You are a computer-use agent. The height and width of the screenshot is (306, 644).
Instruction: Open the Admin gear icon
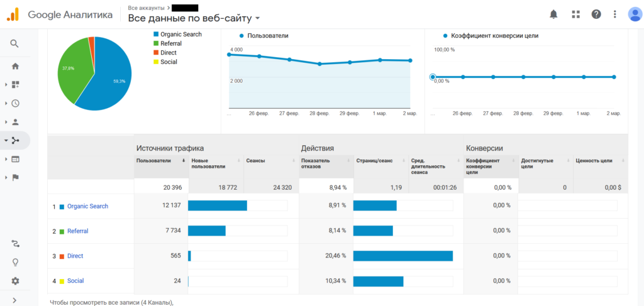[15, 281]
